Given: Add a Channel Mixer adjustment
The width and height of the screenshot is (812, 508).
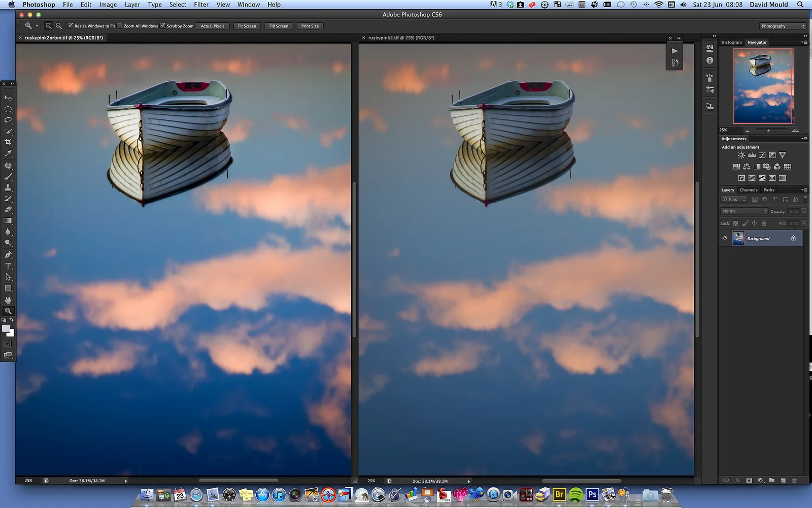Looking at the screenshot, I should coord(777,167).
